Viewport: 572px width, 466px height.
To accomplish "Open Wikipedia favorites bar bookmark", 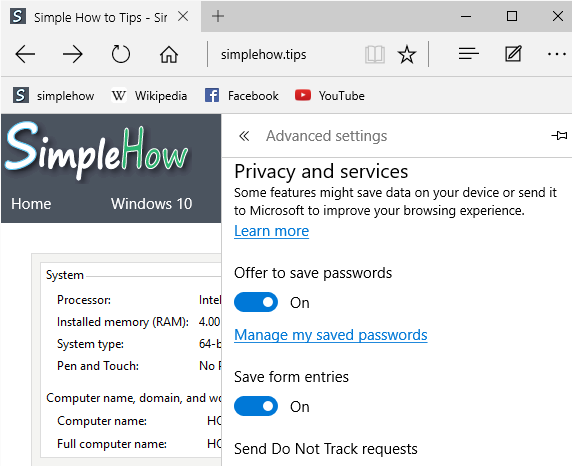I will click(149, 96).
